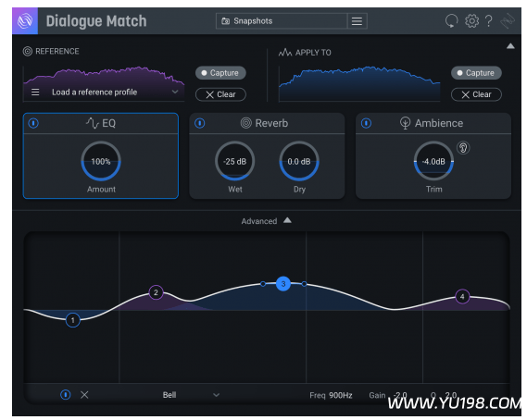Select EQ node 2
Screen dimensions: 527x420
pos(156,292)
